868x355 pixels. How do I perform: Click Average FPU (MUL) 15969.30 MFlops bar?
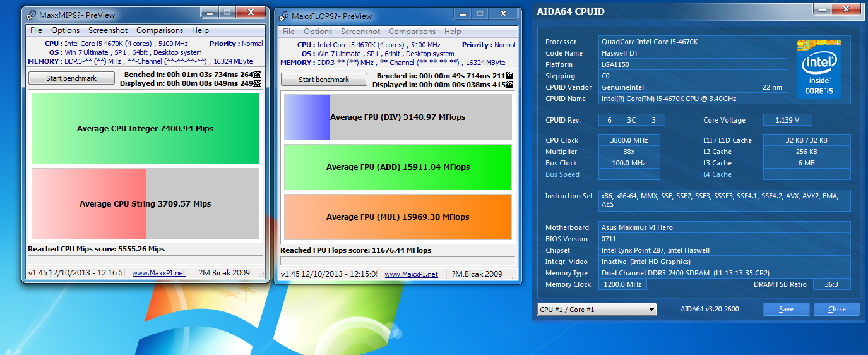[x=398, y=217]
